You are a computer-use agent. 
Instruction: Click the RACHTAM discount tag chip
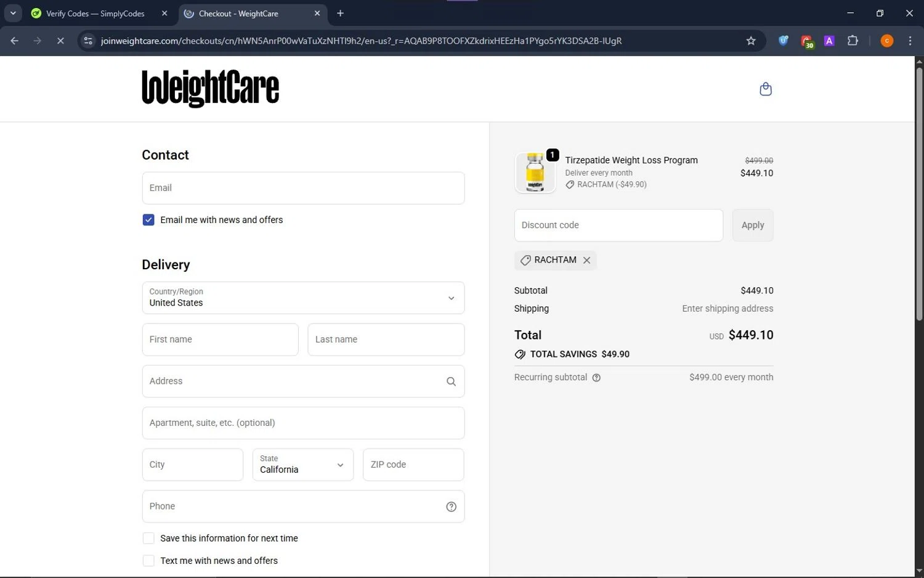pyautogui.click(x=555, y=260)
